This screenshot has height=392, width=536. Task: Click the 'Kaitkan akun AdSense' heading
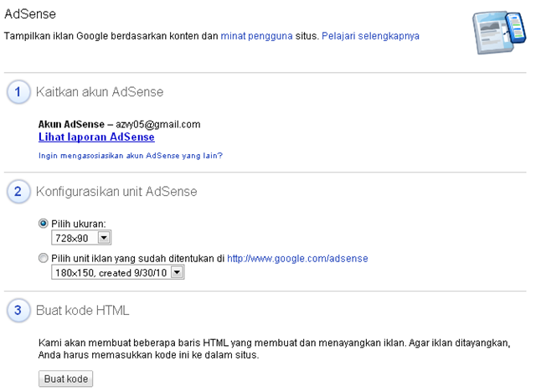[100, 92]
